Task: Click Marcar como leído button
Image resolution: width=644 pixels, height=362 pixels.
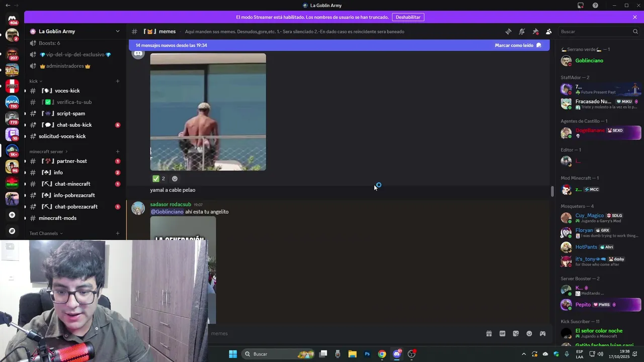Action: point(518,45)
